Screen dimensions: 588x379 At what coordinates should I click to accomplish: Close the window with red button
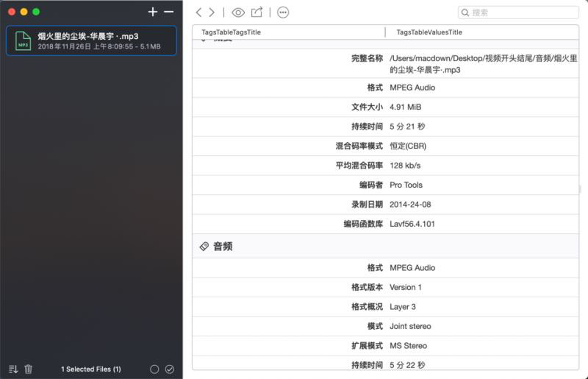12,12
